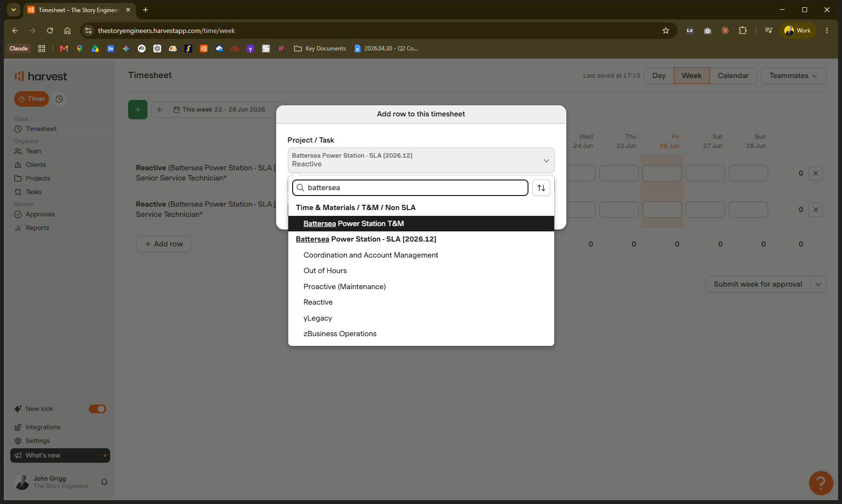
Task: Open media control toolbar icon
Action: point(769,31)
